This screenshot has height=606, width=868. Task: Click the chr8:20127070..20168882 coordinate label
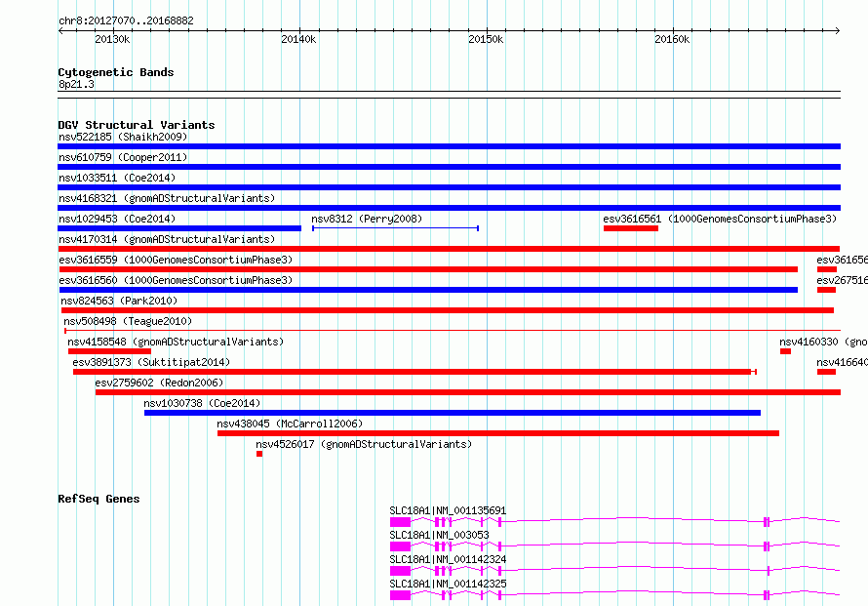click(x=126, y=21)
